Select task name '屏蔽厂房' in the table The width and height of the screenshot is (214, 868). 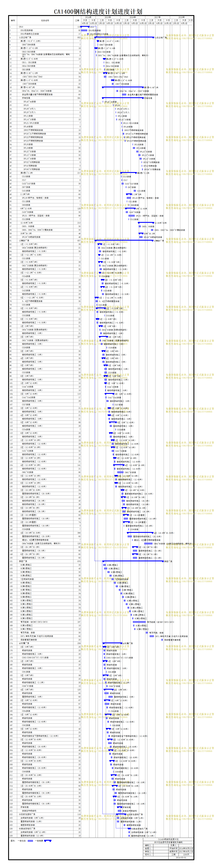click(x=23, y=562)
